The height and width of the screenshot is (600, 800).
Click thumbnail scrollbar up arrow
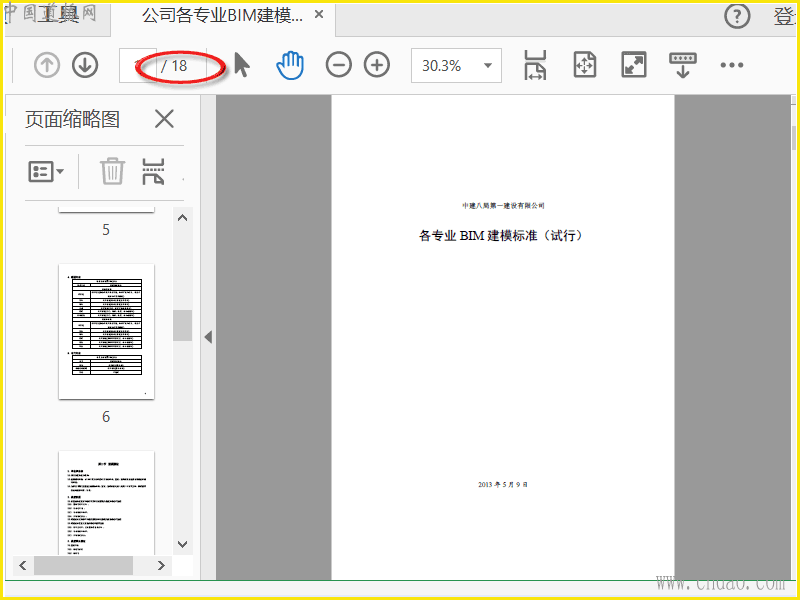coord(182,218)
